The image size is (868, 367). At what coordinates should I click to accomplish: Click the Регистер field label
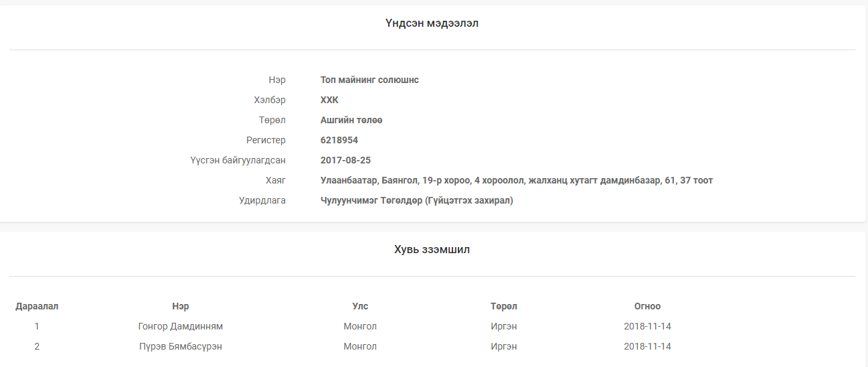coord(266,140)
